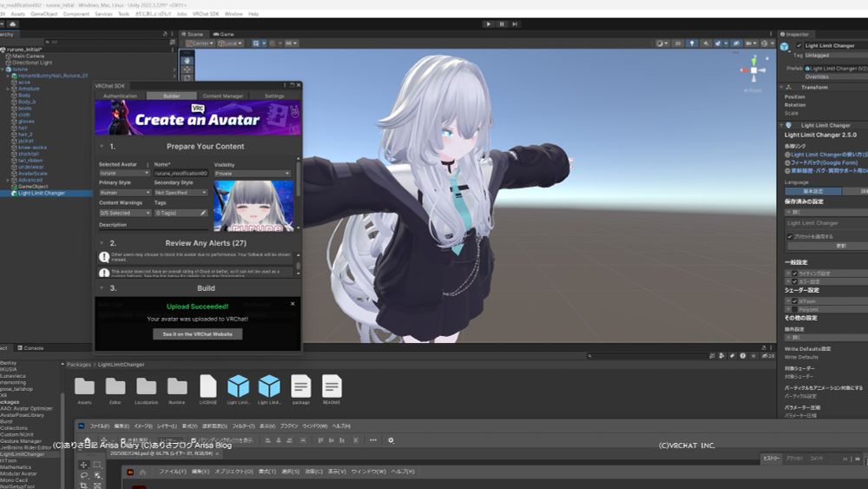Screen dimensions: 868x489
Task: Open the GameObject menu
Action: click(x=43, y=14)
